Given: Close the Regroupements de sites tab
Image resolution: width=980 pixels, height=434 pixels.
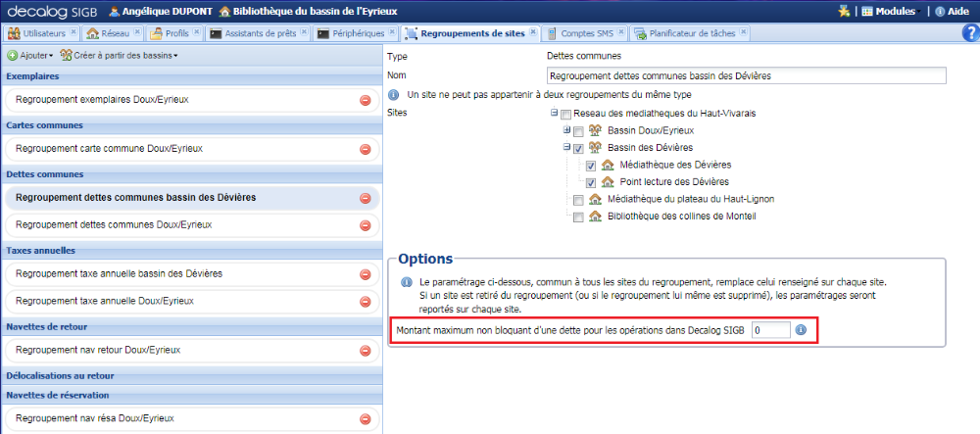Looking at the screenshot, I should (533, 32).
